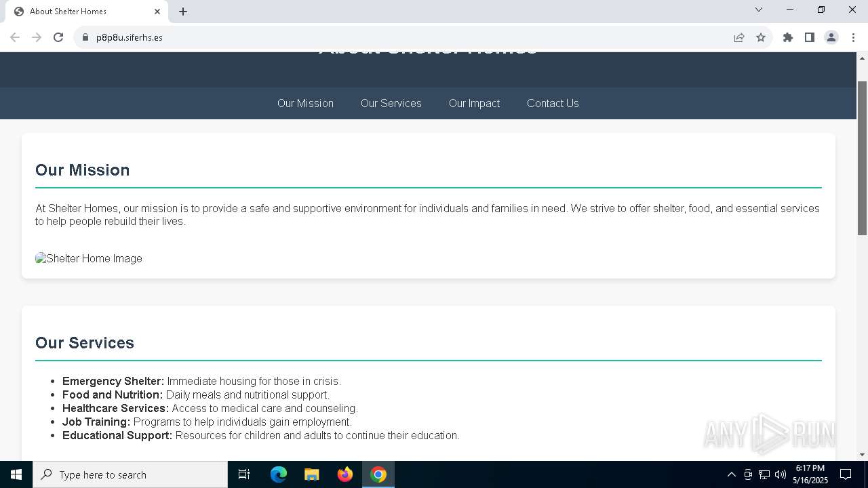Screen dimensions: 868x488
Task: Open the network status tray icon
Action: (764, 474)
